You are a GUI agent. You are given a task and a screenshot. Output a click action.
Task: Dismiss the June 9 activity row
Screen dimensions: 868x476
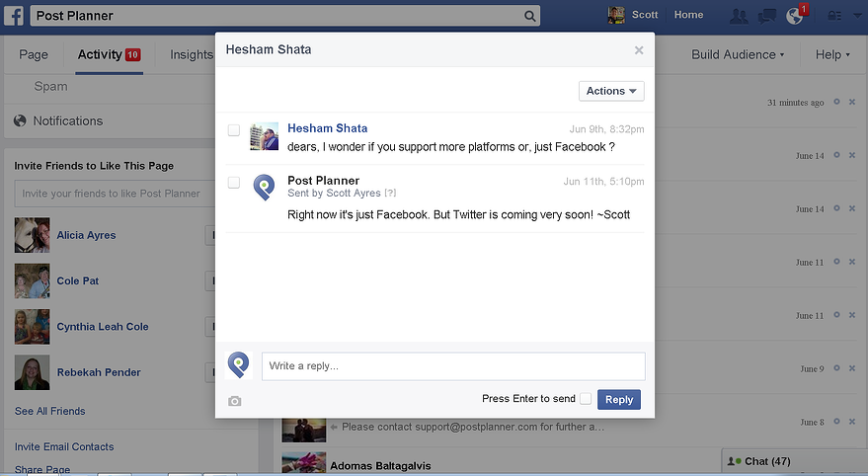pos(852,368)
